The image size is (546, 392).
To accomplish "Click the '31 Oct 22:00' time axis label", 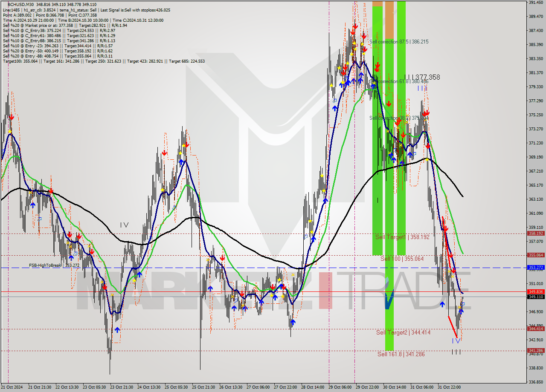I will [x=449, y=387].
